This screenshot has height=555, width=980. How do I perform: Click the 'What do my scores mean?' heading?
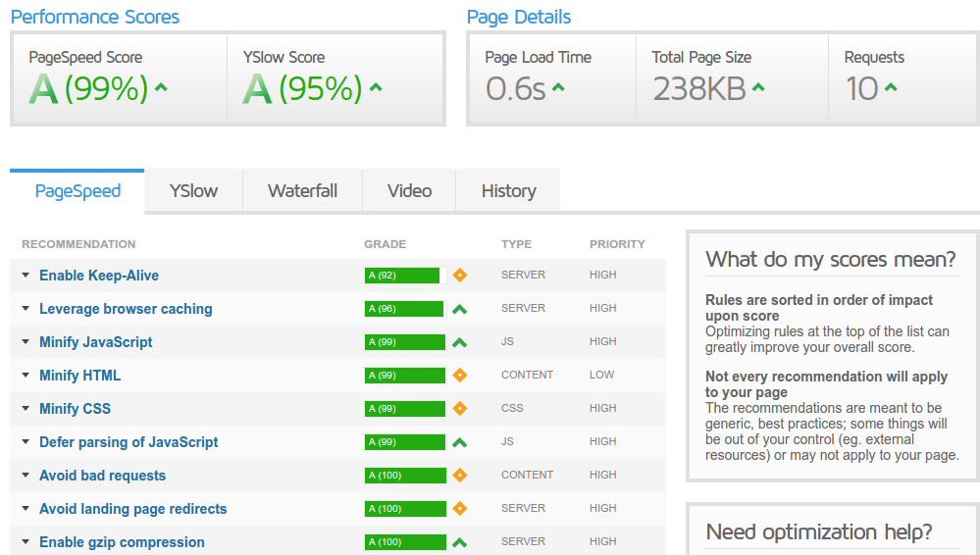tap(831, 260)
